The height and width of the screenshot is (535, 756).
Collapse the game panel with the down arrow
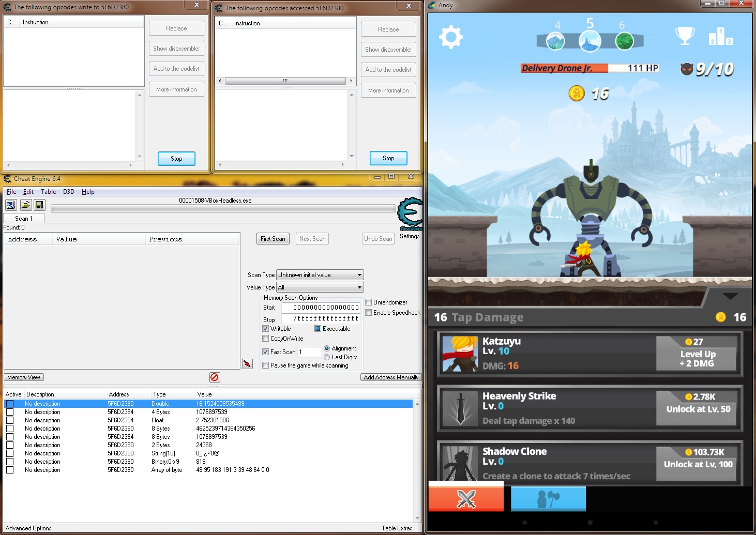tap(730, 297)
